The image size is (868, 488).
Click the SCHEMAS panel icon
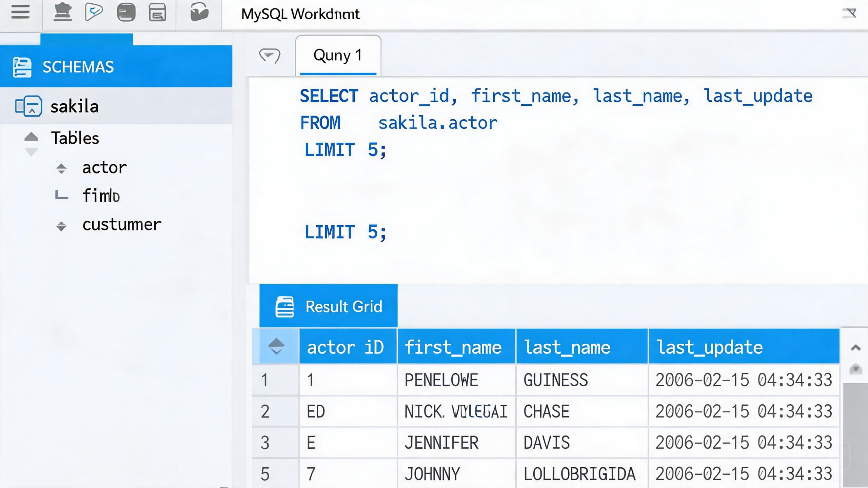point(22,67)
